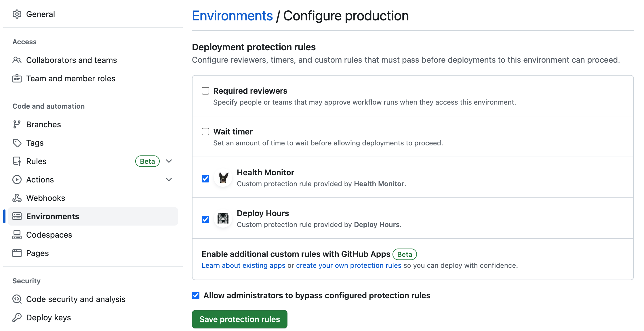
Task: Enable the Wait timer protection rule
Action: (205, 131)
